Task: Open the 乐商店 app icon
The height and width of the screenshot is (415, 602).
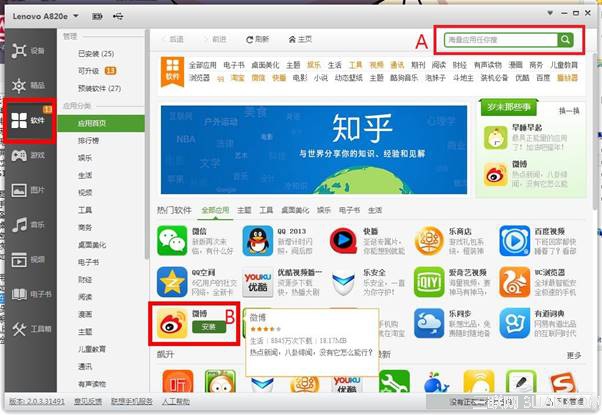Action: [429, 241]
